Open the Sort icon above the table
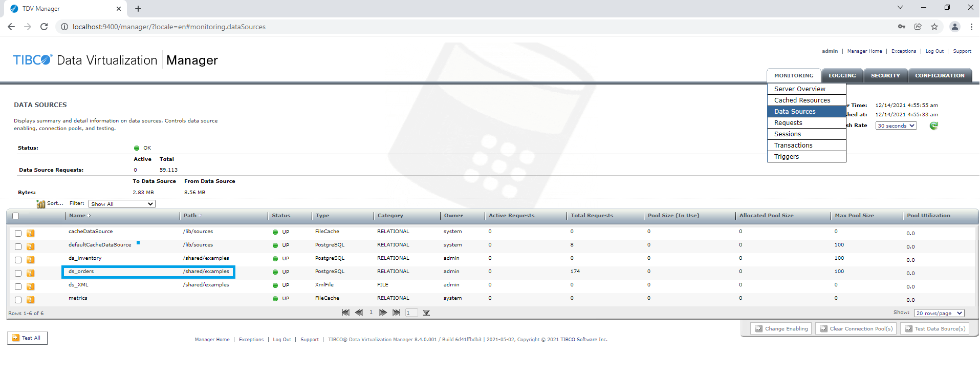Image resolution: width=980 pixels, height=374 pixels. pyautogui.click(x=41, y=204)
